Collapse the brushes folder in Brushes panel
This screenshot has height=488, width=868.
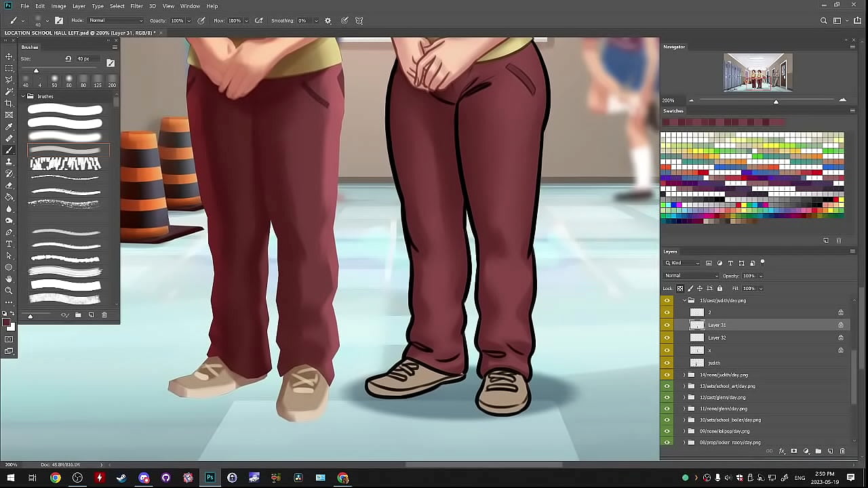coord(22,96)
